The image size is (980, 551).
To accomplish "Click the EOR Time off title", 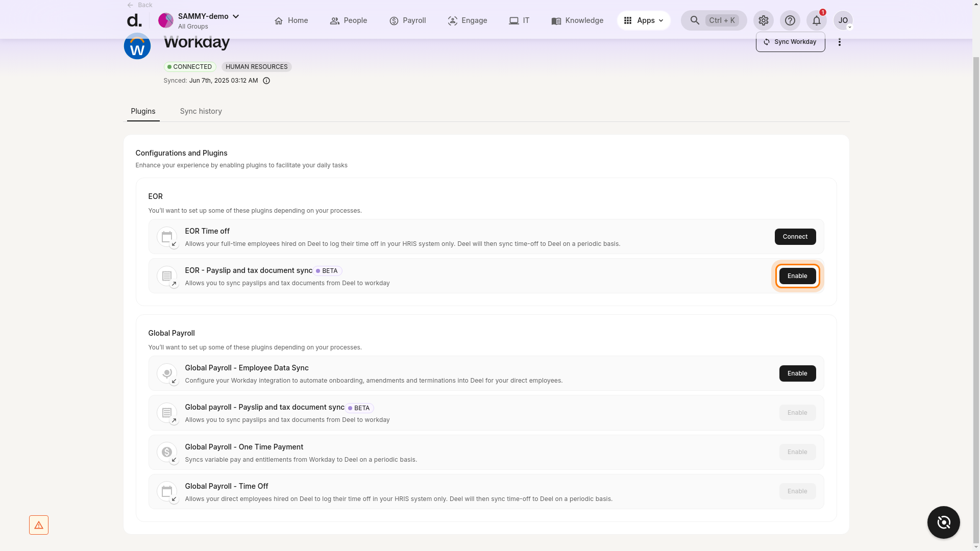I will (x=207, y=231).
